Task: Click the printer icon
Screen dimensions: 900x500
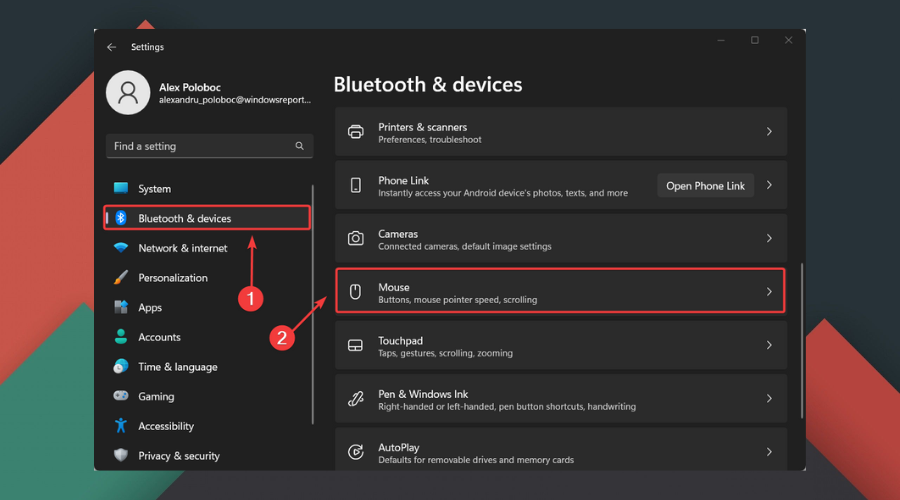Action: [x=355, y=131]
